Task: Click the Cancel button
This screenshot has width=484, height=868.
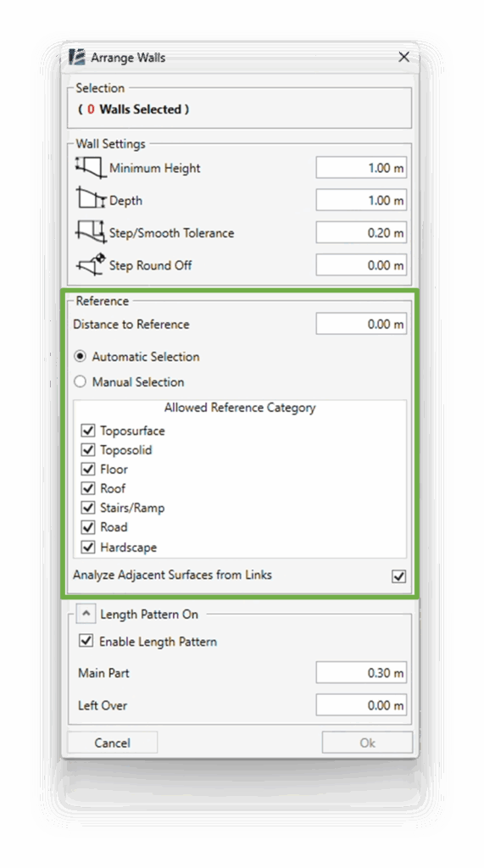Action: [113, 743]
